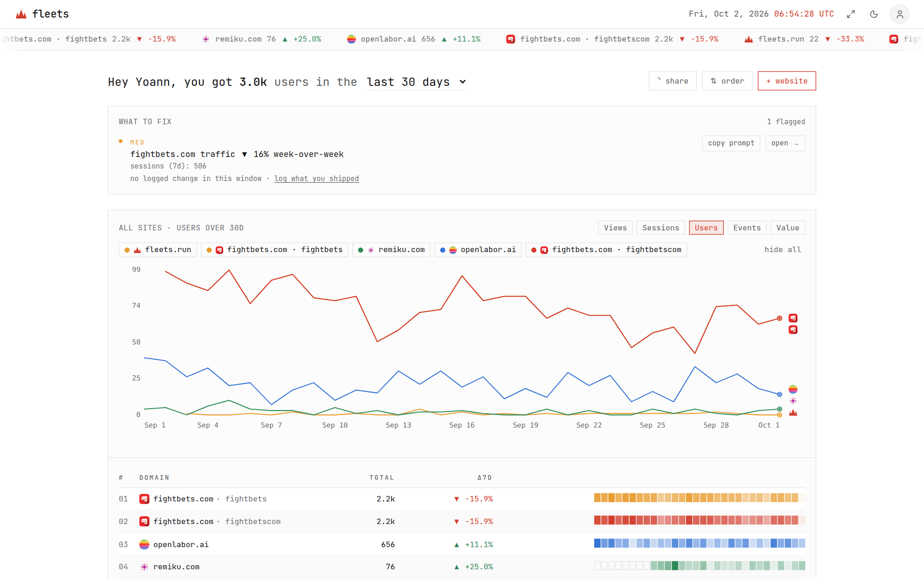This screenshot has height=579, width=924.
Task: Click the lower fightbets icon at chart end
Action: pyautogui.click(x=793, y=330)
